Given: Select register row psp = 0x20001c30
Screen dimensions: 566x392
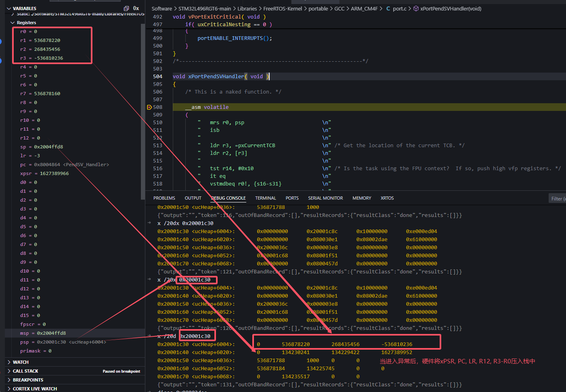Looking at the screenshot, I should [x=75, y=342].
